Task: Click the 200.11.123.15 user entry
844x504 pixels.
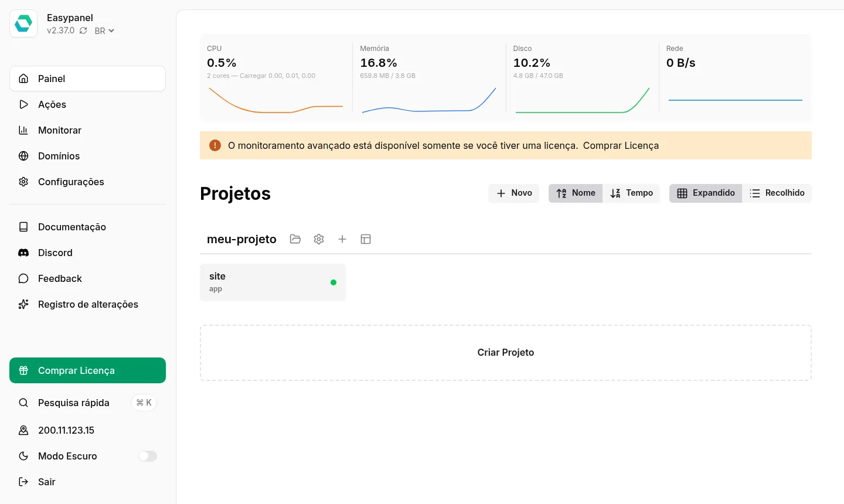Action: coord(87,430)
